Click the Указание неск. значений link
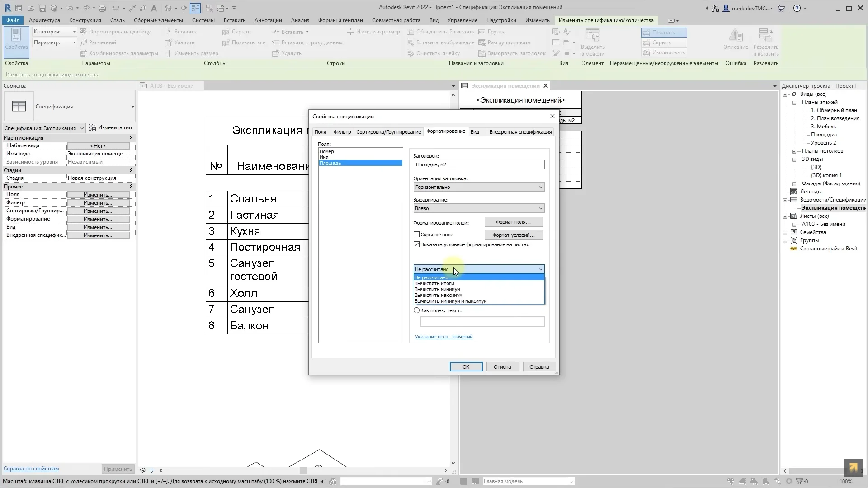Viewport: 868px width, 488px height. coord(443,337)
